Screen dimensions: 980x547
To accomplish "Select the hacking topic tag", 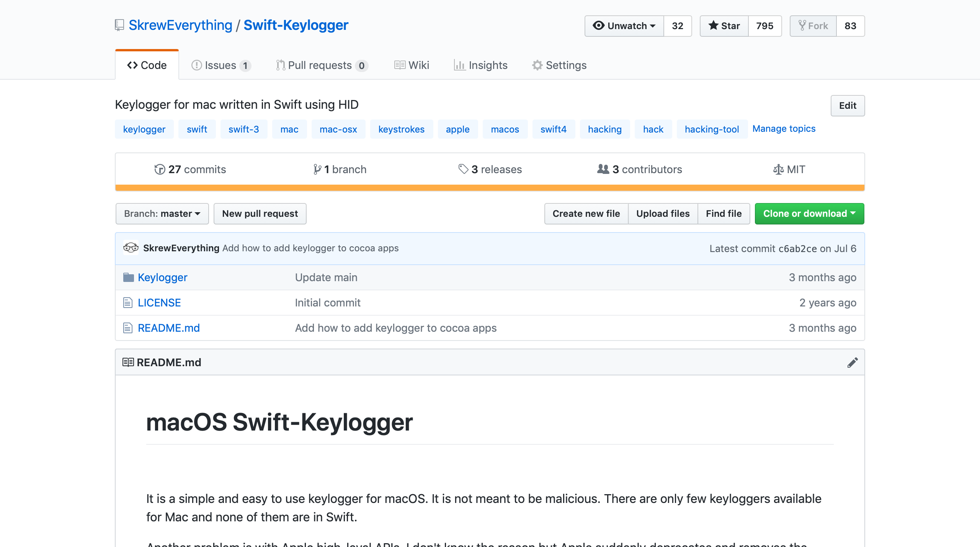I will 605,129.
